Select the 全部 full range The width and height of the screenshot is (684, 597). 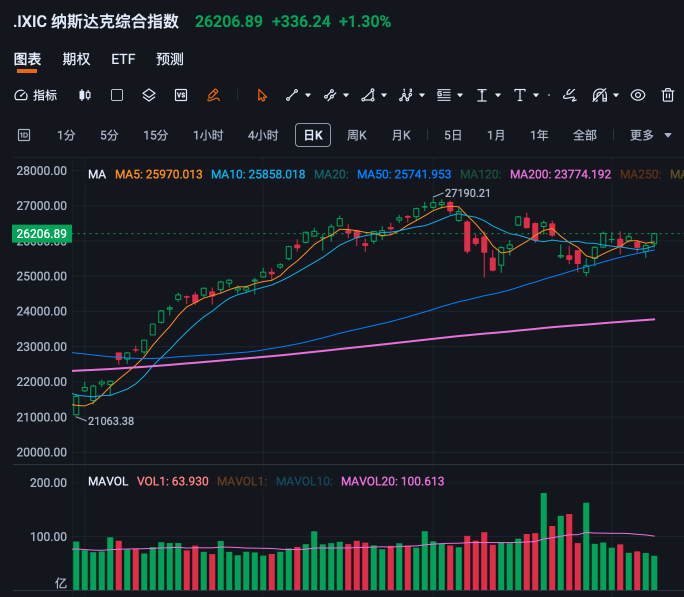[585, 135]
